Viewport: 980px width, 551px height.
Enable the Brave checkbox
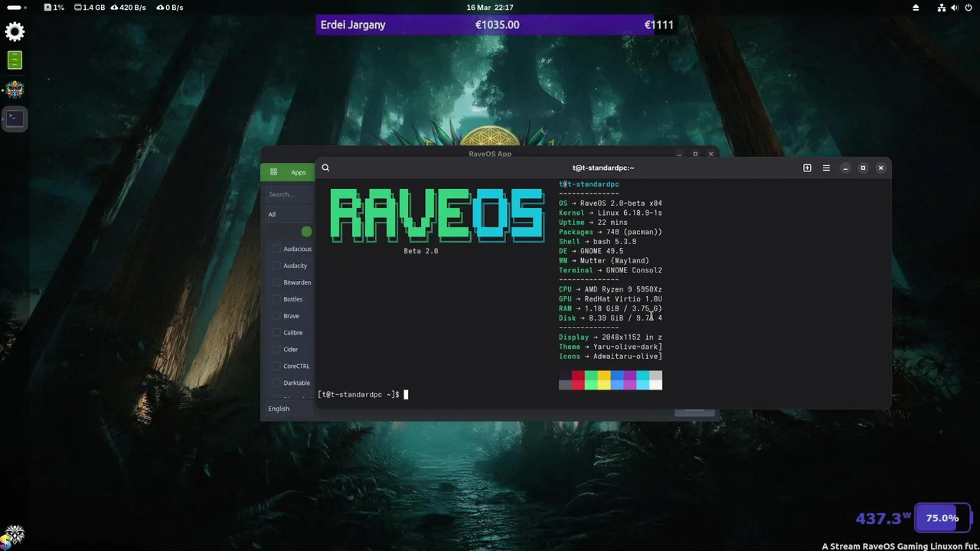pos(276,316)
